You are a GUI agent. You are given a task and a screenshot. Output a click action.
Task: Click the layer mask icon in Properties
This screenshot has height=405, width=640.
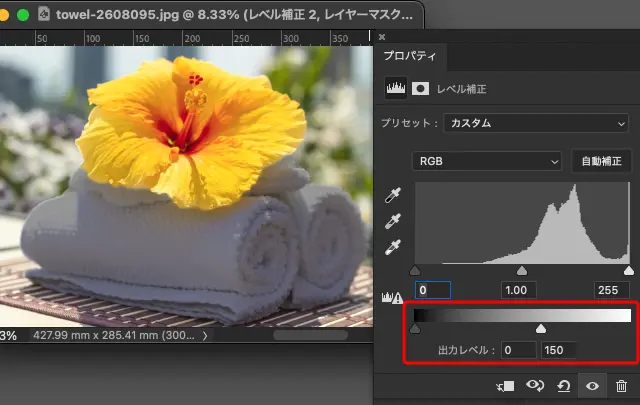421,89
